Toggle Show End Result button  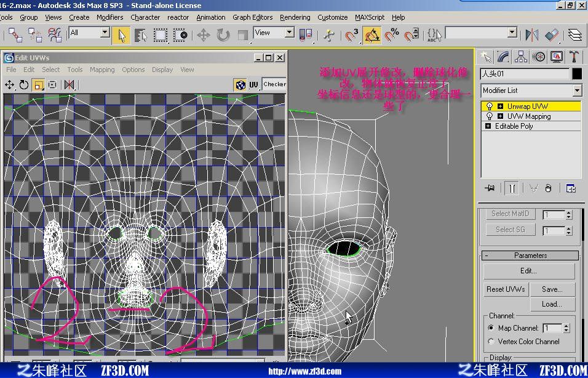pos(512,188)
